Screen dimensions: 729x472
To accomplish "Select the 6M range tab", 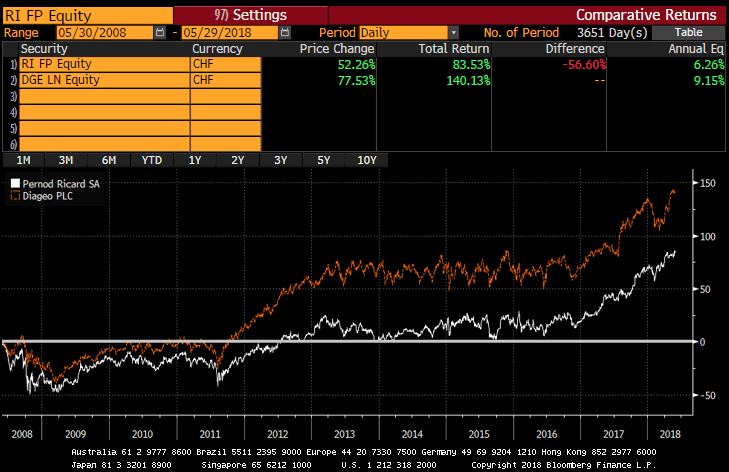I will (x=108, y=160).
